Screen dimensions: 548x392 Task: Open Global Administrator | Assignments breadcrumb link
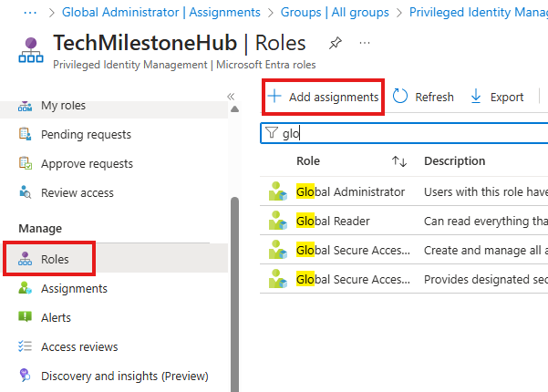pyautogui.click(x=161, y=13)
